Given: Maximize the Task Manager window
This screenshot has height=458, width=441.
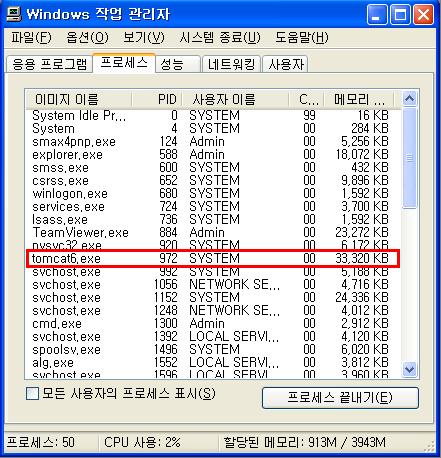Looking at the screenshot, I should tap(400, 15).
